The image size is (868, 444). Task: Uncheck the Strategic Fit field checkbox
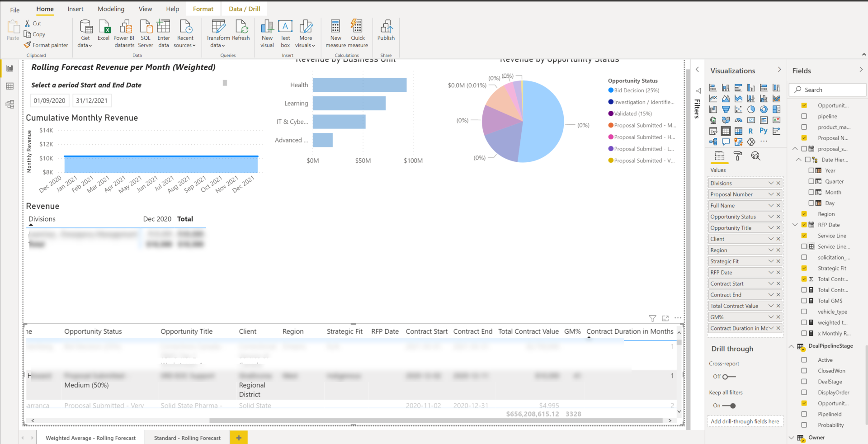click(804, 268)
